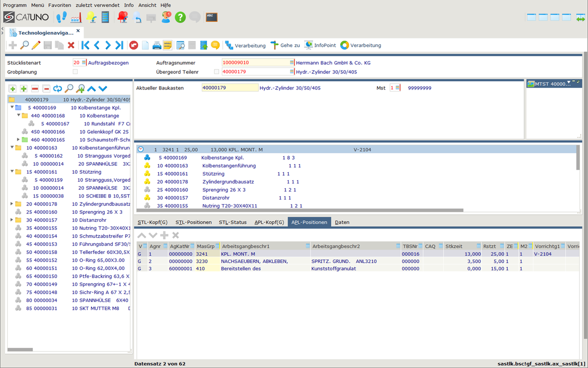Jump to the last record arrow
Viewport: 588px width, 368px height.
[120, 46]
